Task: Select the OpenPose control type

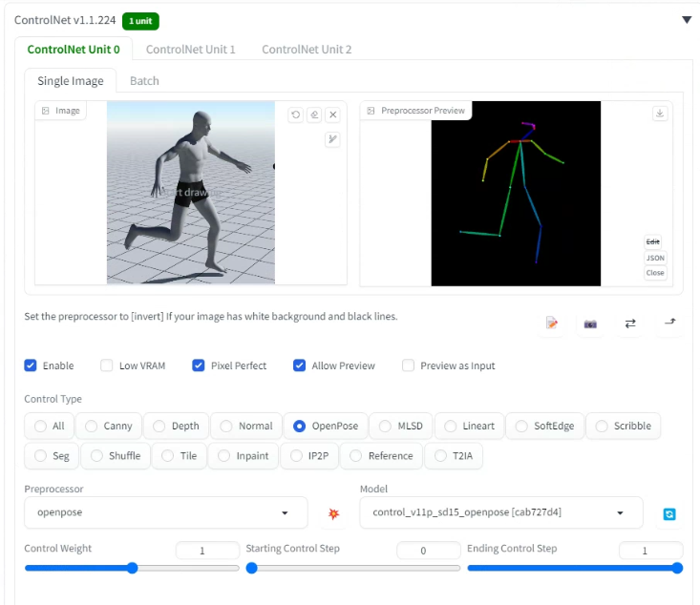Action: pyautogui.click(x=326, y=427)
